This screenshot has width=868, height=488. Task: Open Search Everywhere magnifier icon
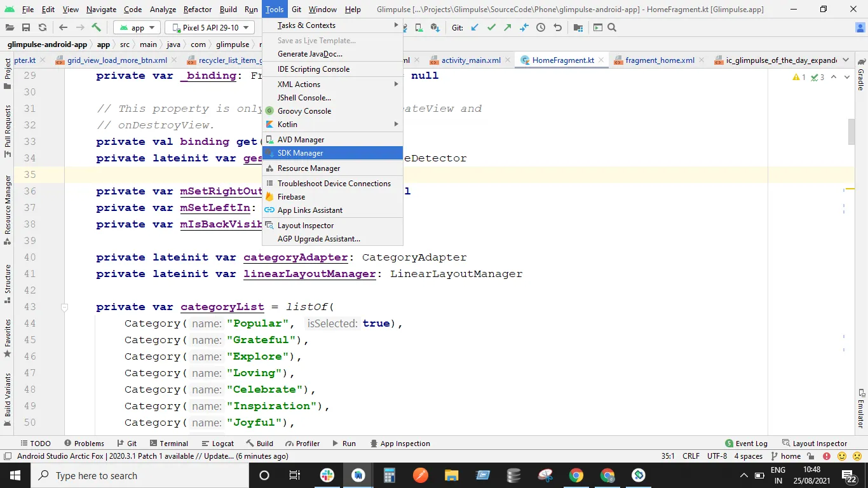(x=612, y=27)
